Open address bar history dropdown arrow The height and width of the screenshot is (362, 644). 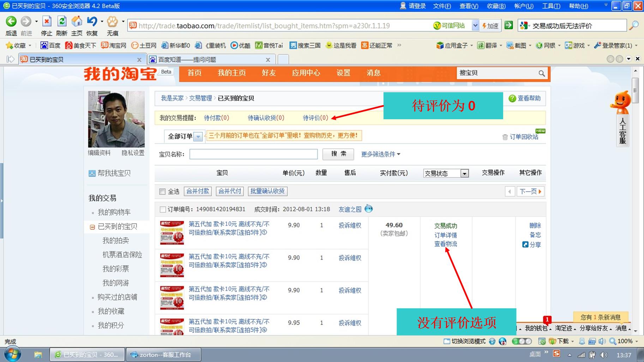pos(475,25)
